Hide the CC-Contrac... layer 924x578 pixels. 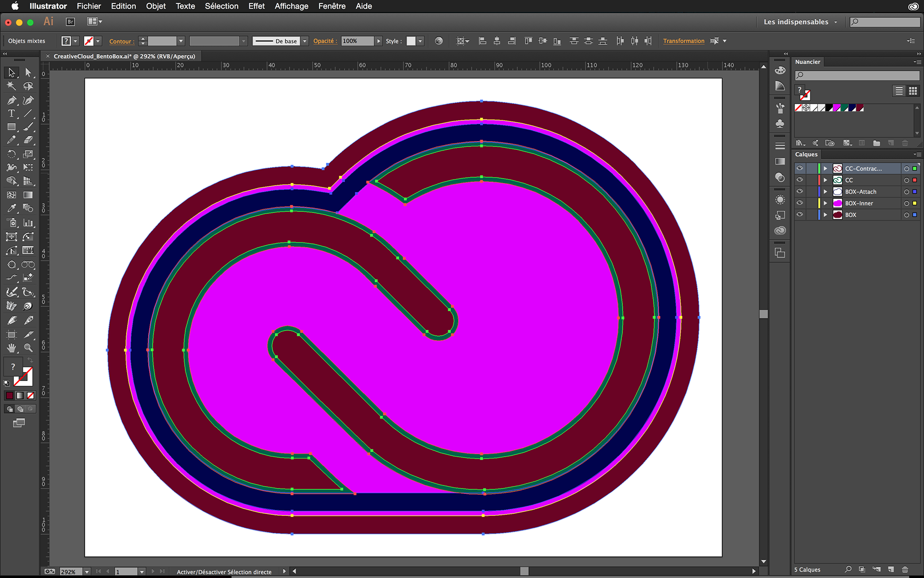click(800, 168)
